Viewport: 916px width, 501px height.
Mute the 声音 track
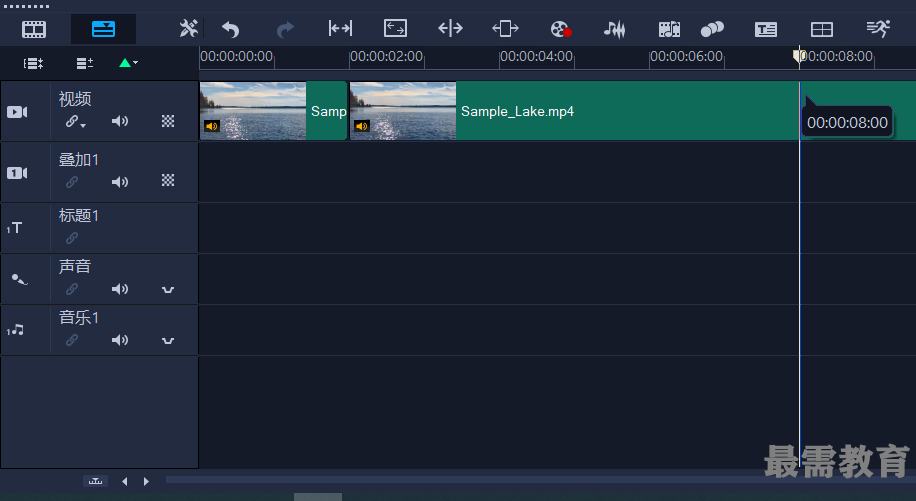[120, 288]
